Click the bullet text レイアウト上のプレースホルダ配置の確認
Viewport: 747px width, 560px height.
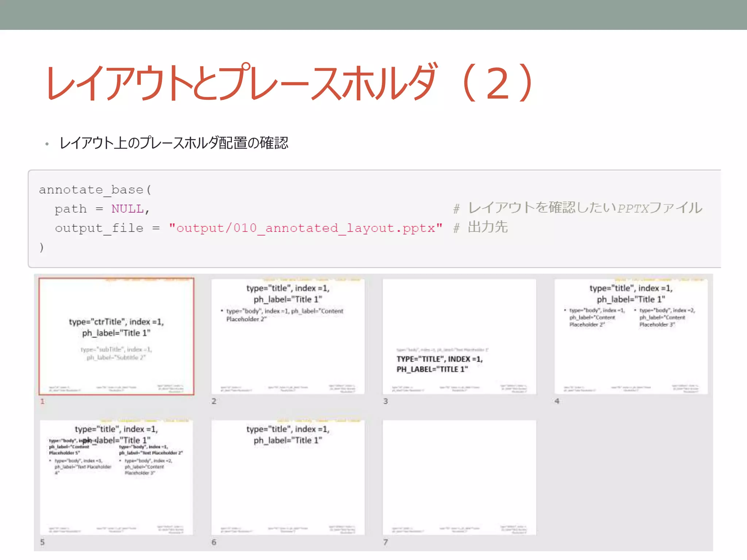click(x=174, y=143)
